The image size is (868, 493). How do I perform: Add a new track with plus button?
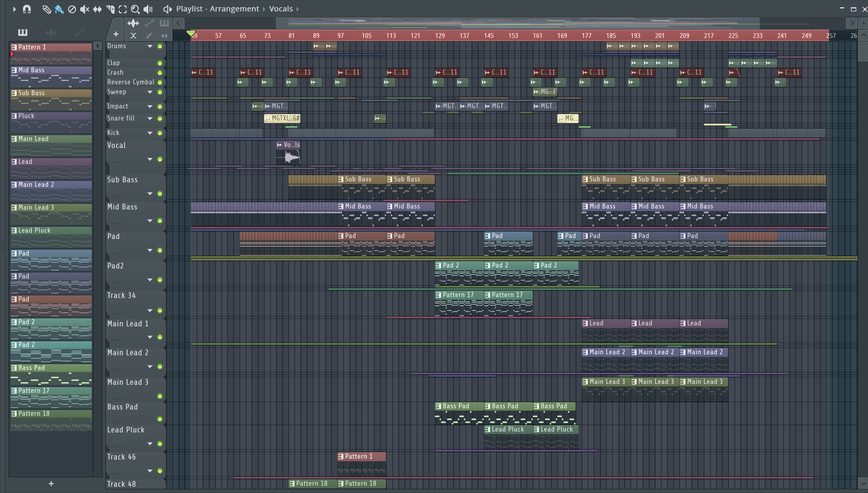pyautogui.click(x=116, y=34)
